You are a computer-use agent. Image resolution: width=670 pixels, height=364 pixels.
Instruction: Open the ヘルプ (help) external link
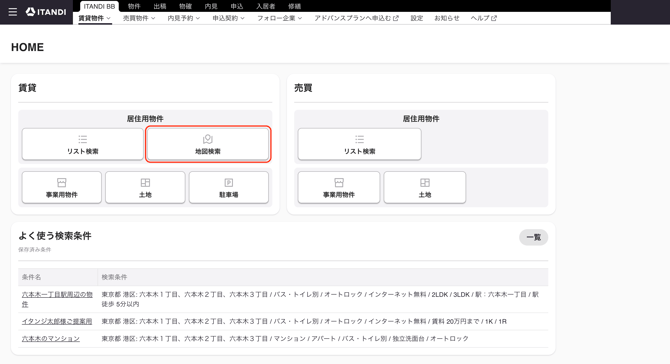pos(484,18)
